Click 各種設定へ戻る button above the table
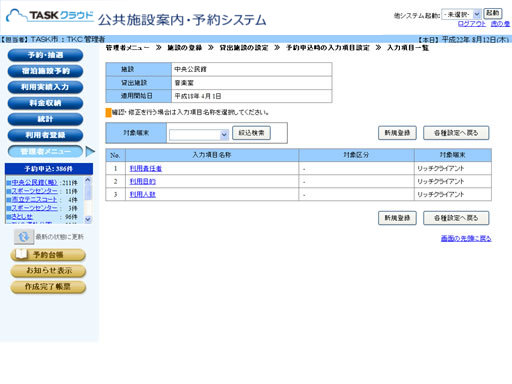512x384 pixels. point(456,133)
